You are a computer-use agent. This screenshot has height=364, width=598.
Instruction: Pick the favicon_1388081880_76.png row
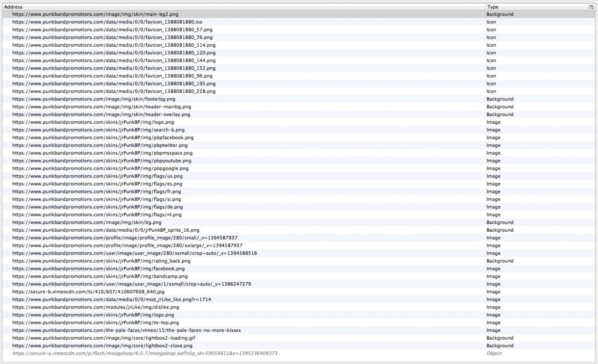(299, 37)
